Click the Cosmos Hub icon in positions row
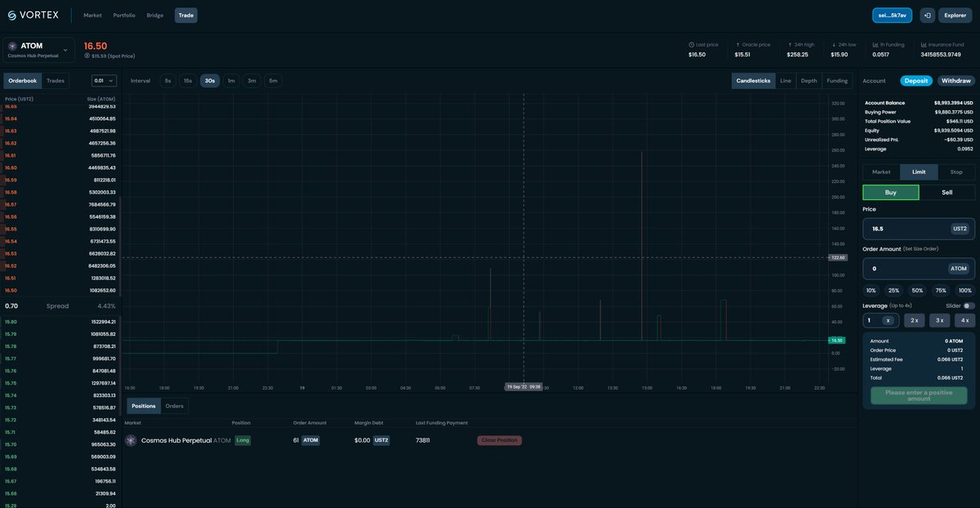This screenshot has height=508, width=980. (131, 440)
